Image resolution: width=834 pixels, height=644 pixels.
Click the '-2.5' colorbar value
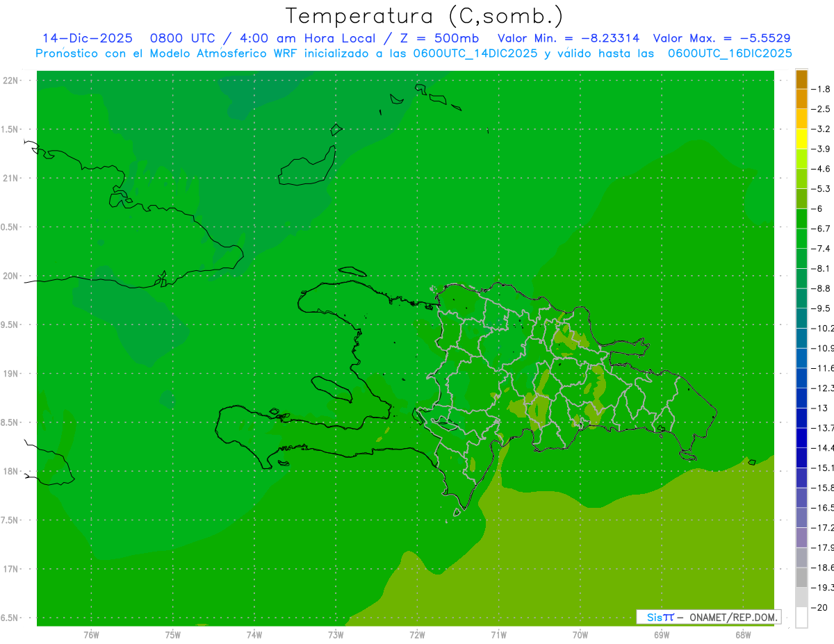[821, 109]
